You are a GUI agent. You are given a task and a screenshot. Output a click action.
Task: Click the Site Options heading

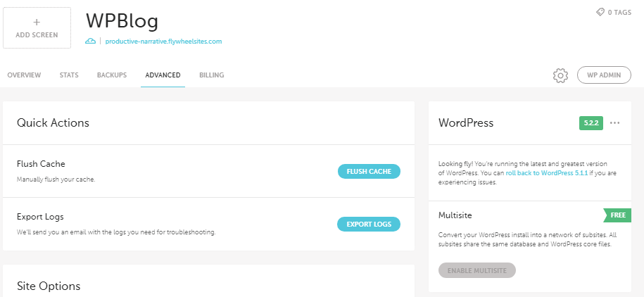pyautogui.click(x=49, y=286)
